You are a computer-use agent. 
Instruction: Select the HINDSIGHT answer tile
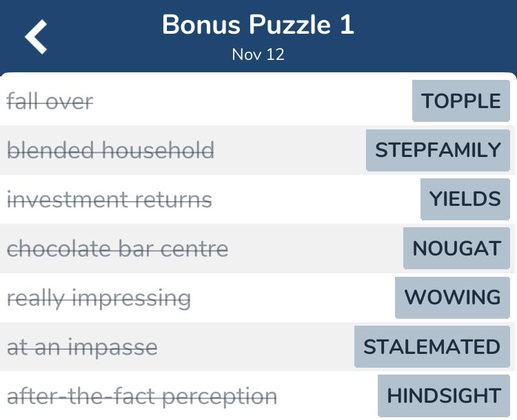[x=444, y=396]
